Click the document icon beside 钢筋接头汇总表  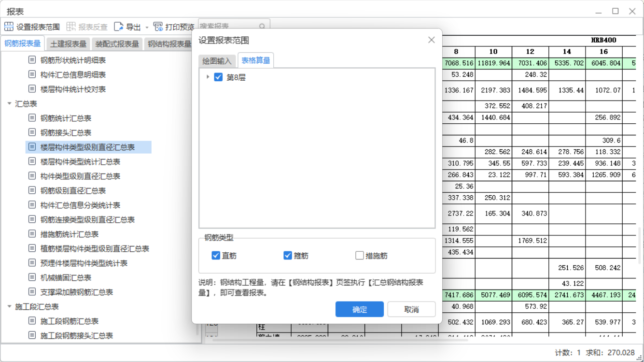point(31,132)
